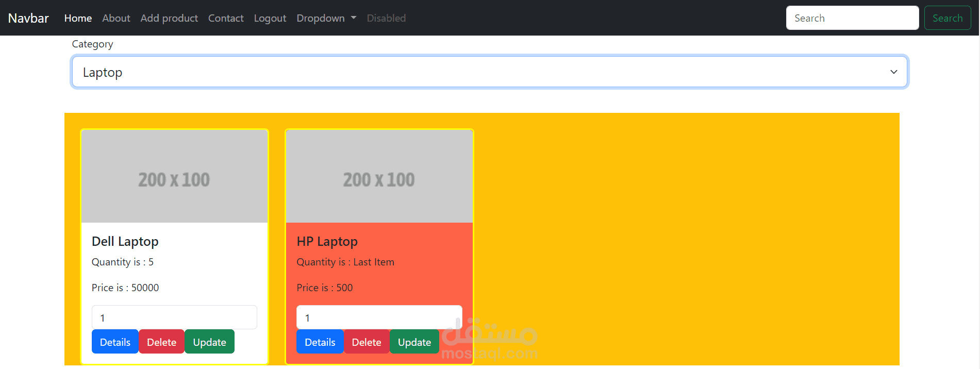Screen dimensions: 980x369
Task: Click the HP Laptop card title
Action: 327,241
